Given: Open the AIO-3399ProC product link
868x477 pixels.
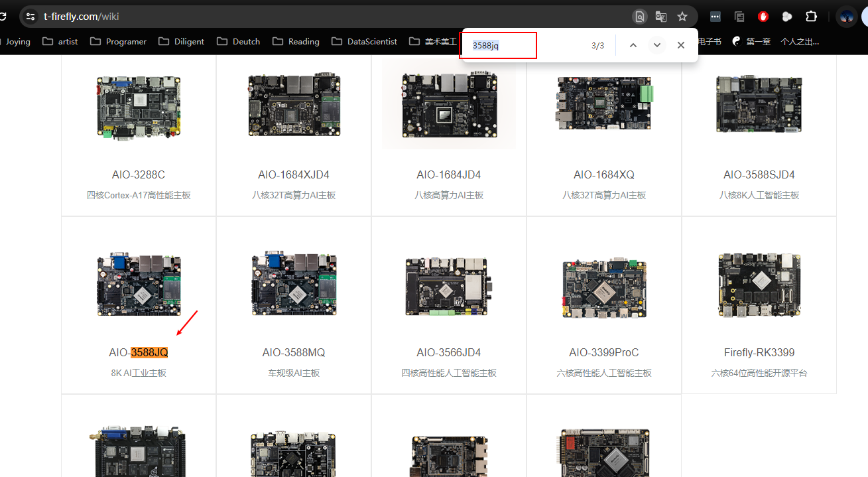Looking at the screenshot, I should coord(604,353).
